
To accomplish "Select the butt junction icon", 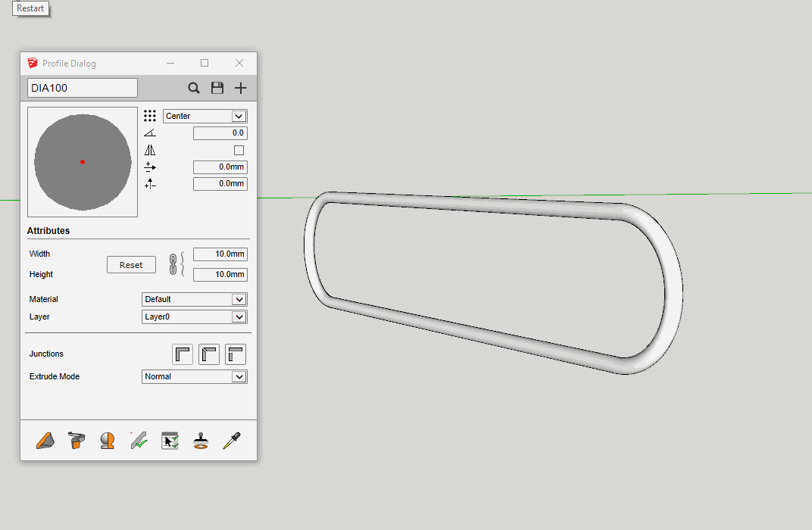I will point(236,354).
